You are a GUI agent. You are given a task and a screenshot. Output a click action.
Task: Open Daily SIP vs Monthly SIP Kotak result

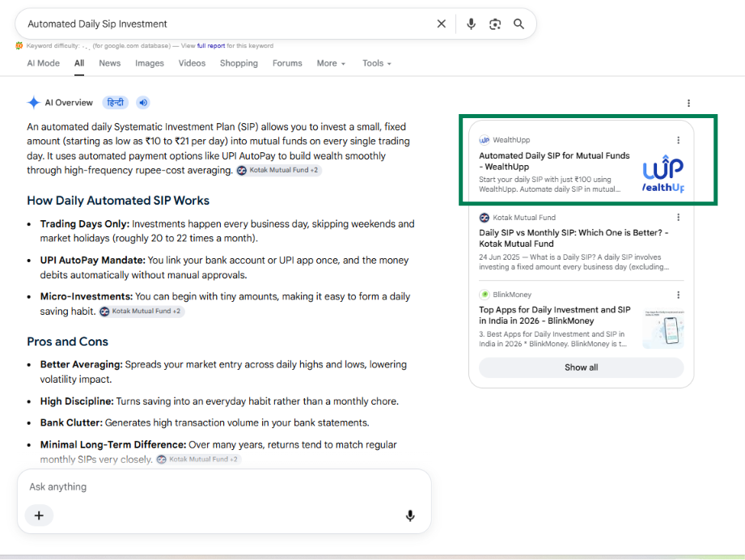click(574, 238)
